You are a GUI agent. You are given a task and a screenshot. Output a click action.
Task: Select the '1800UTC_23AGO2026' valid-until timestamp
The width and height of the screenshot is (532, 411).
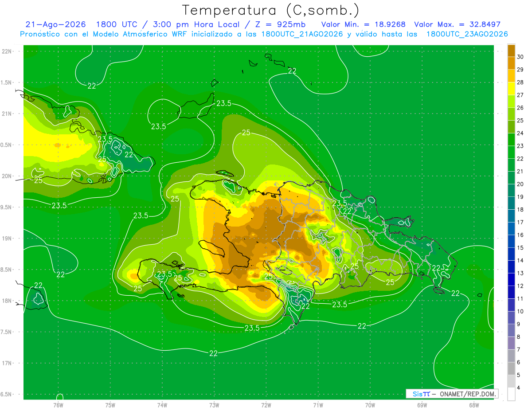tap(467, 34)
